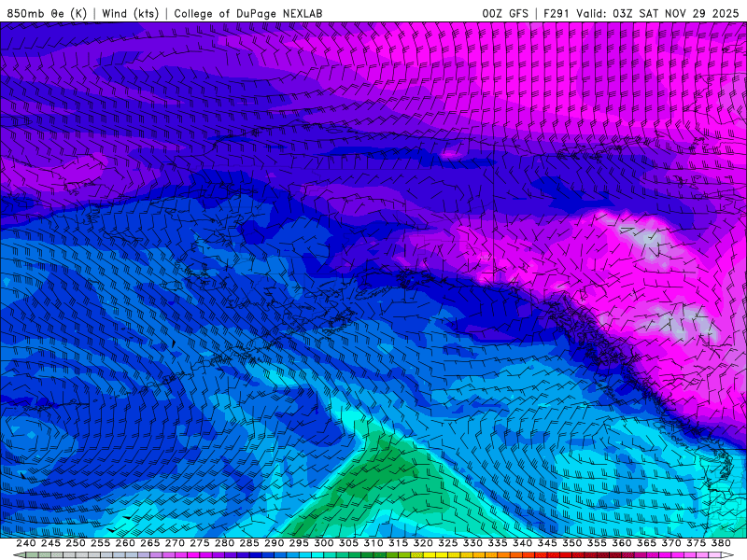Select the 310 scale label
This screenshot has width=747, height=560.
373,543
